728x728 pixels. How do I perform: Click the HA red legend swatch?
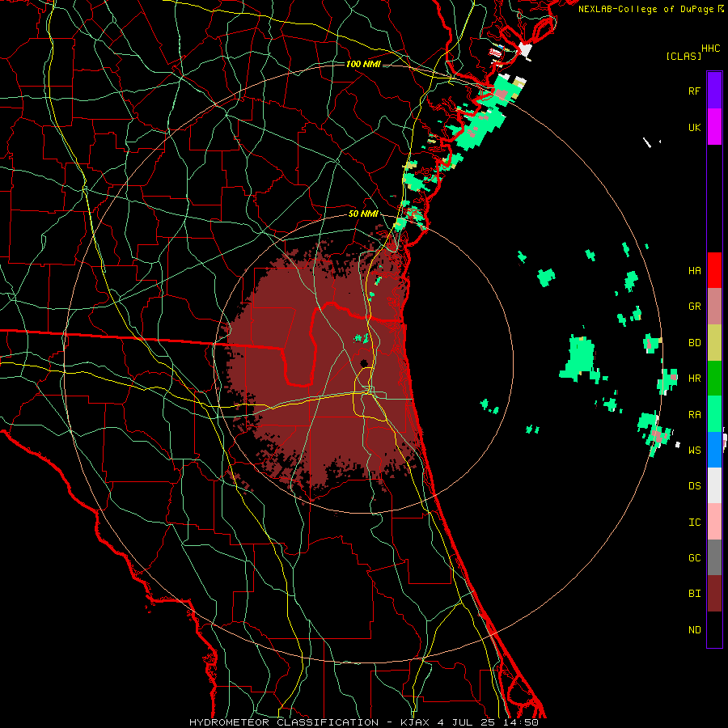tap(714, 270)
